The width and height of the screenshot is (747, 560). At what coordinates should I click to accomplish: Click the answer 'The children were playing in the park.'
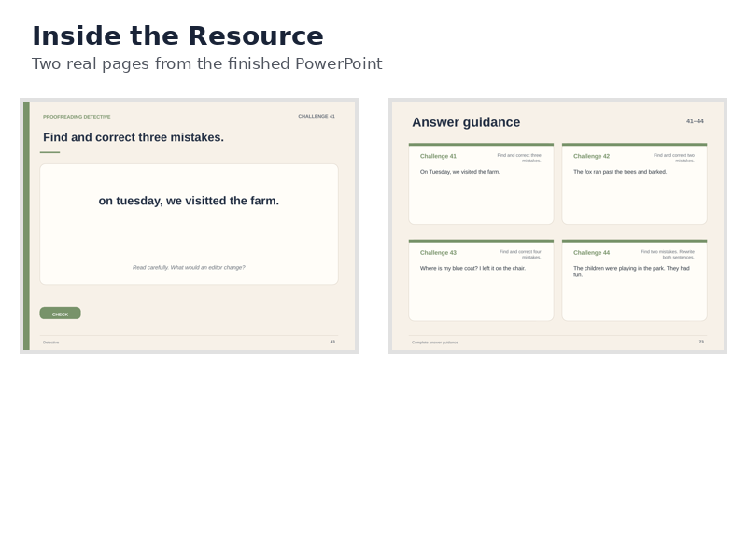pyautogui.click(x=619, y=269)
